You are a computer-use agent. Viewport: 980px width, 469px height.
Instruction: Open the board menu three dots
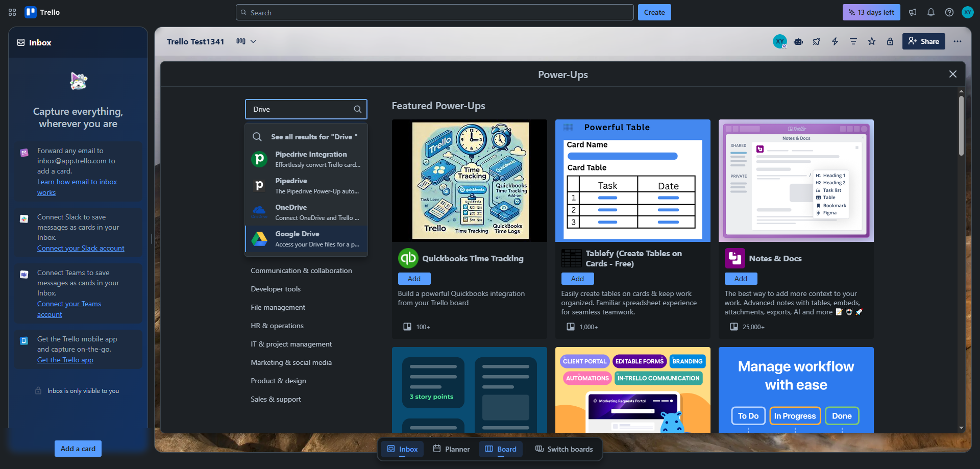958,41
